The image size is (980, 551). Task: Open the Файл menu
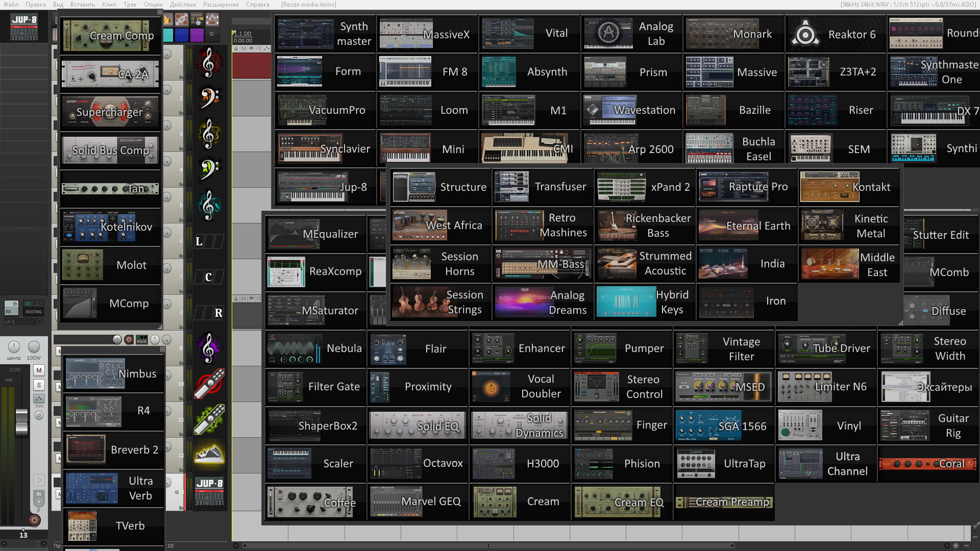click(11, 5)
